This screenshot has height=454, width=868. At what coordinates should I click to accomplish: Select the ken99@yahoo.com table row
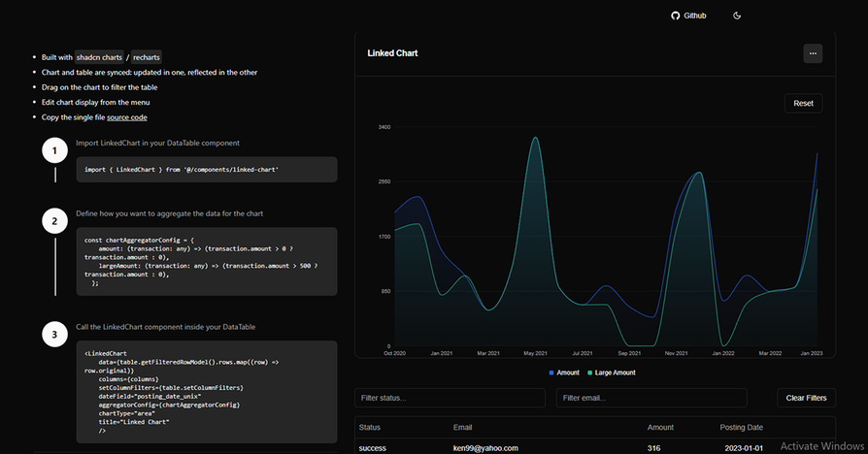485,448
